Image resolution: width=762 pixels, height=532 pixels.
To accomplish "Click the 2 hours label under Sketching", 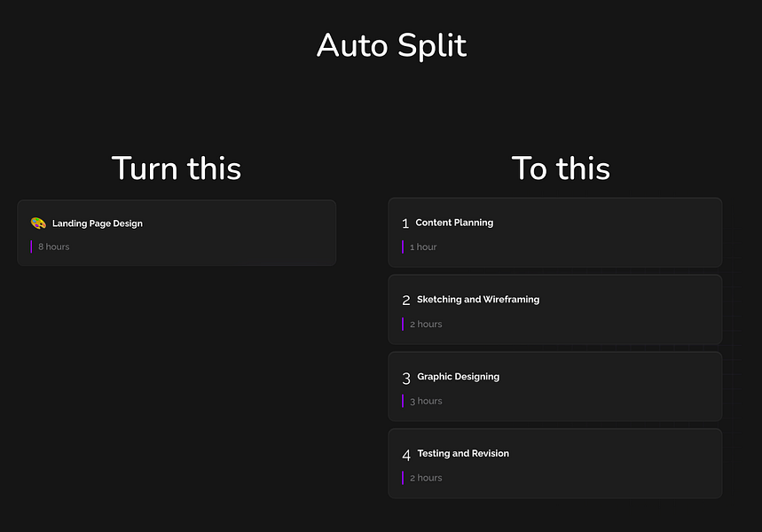I will [x=426, y=324].
